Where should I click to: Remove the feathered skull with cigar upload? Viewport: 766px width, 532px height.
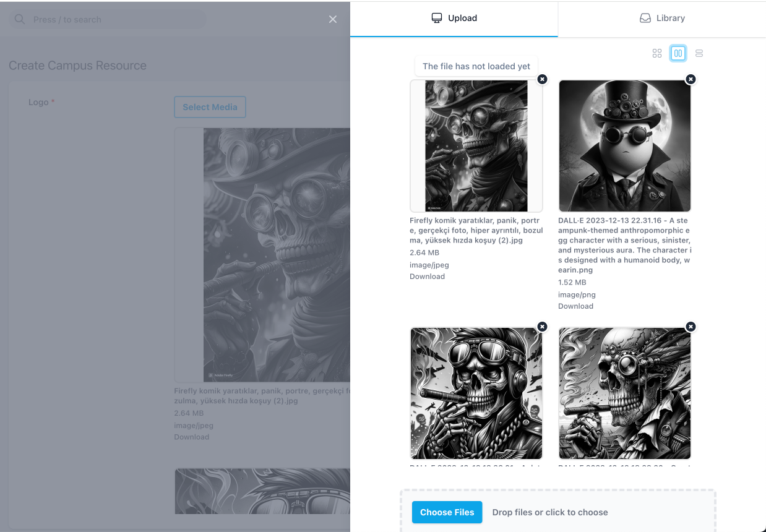tap(691, 327)
